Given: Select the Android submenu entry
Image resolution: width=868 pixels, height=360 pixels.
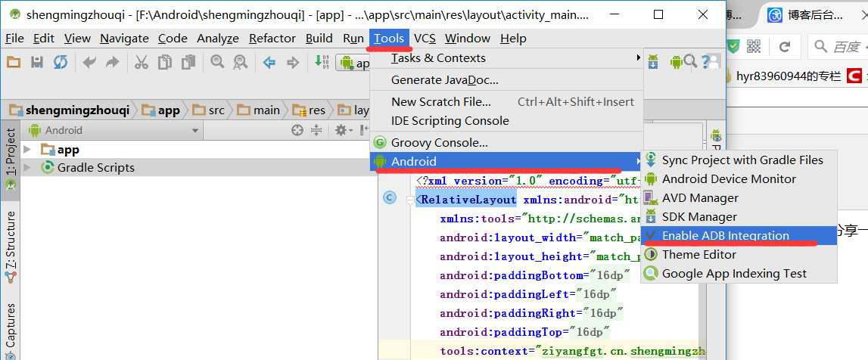Looking at the screenshot, I should point(506,162).
